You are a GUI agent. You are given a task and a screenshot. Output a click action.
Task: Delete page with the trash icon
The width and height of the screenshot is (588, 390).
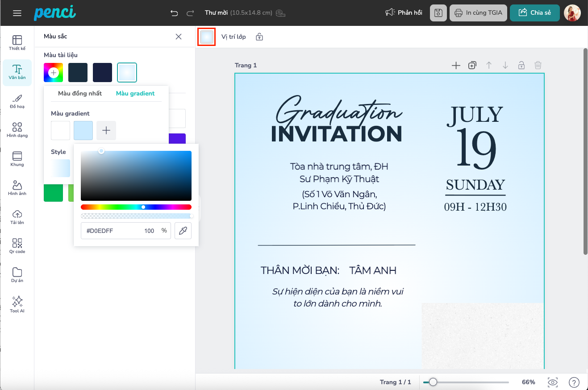pyautogui.click(x=538, y=66)
